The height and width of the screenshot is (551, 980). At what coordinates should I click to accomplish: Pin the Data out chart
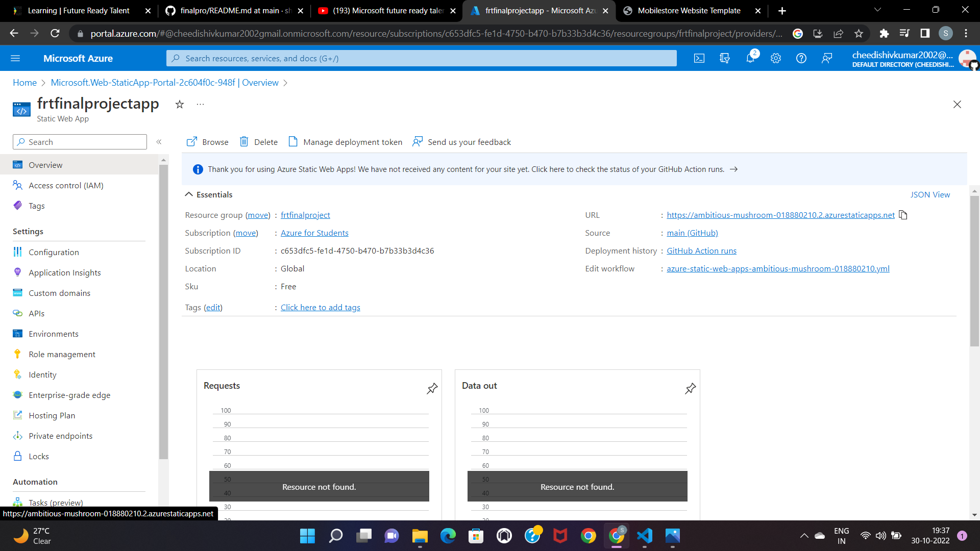coord(690,388)
